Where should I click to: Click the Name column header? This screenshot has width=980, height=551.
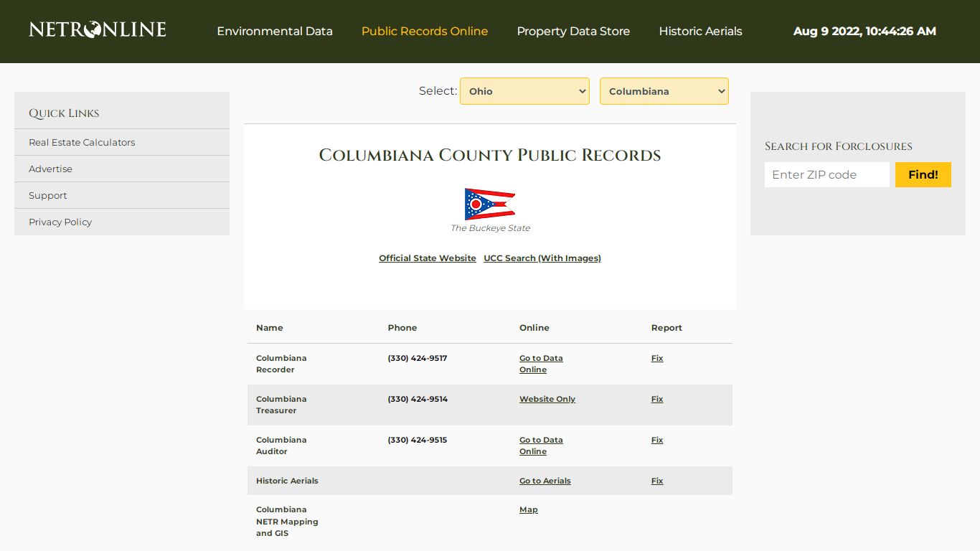tap(270, 328)
